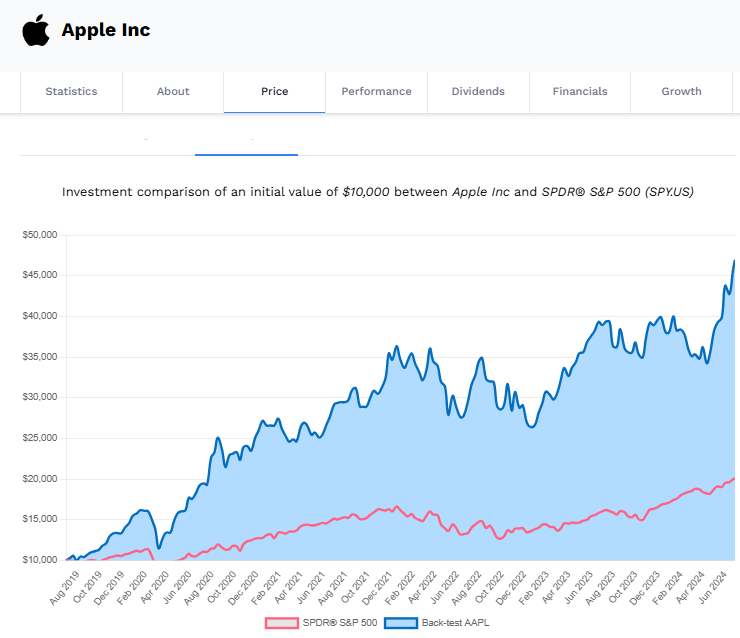Viewport: 740px width, 638px height.
Task: Toggle SPDR S&P 500 legend swatch
Action: pyautogui.click(x=282, y=623)
